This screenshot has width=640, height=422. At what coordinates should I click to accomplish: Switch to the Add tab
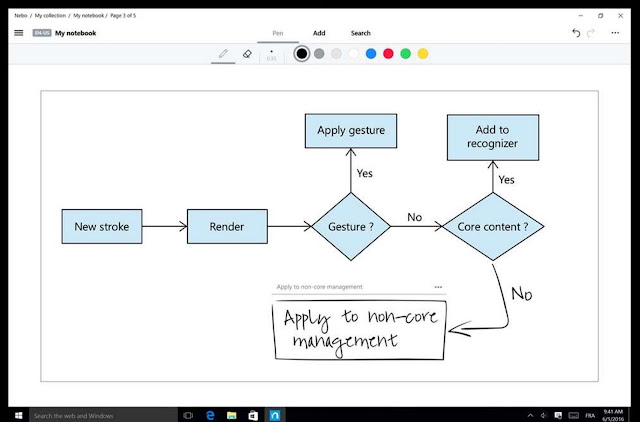[319, 33]
